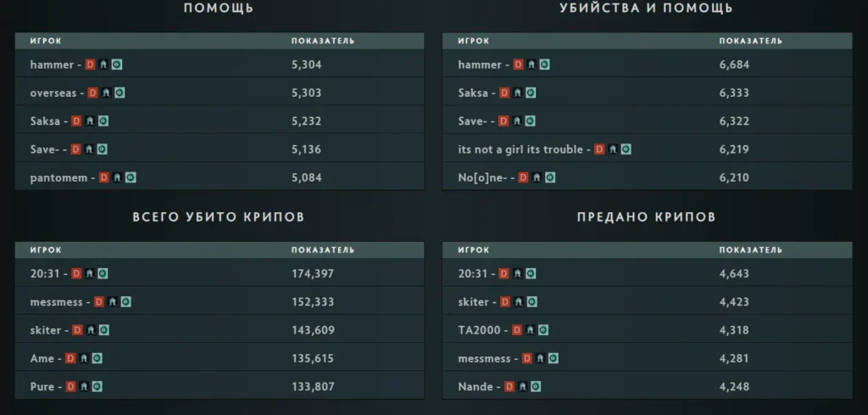The image size is (868, 415).
Task: Open the black icon beside pantomem
Action: point(118,177)
